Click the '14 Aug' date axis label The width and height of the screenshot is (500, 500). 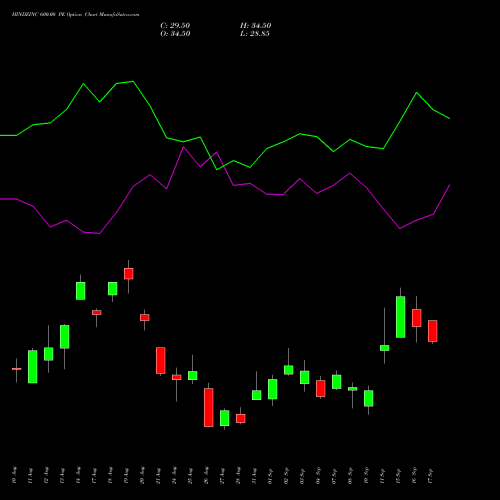pyautogui.click(x=78, y=476)
